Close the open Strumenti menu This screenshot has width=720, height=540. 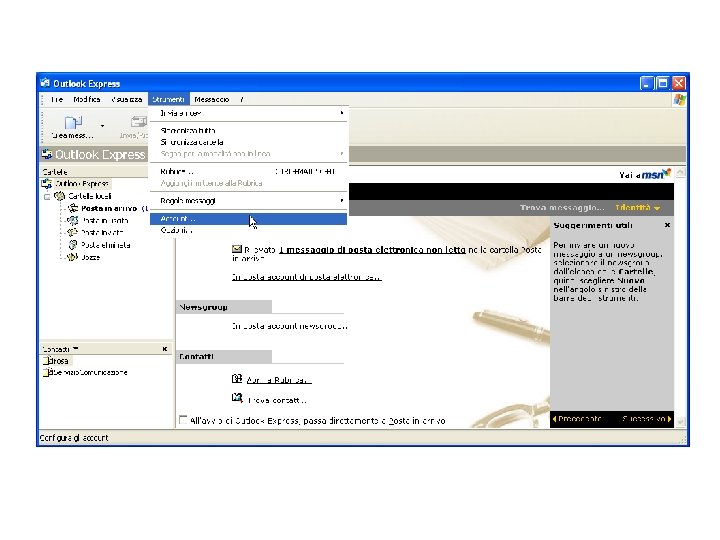point(168,99)
